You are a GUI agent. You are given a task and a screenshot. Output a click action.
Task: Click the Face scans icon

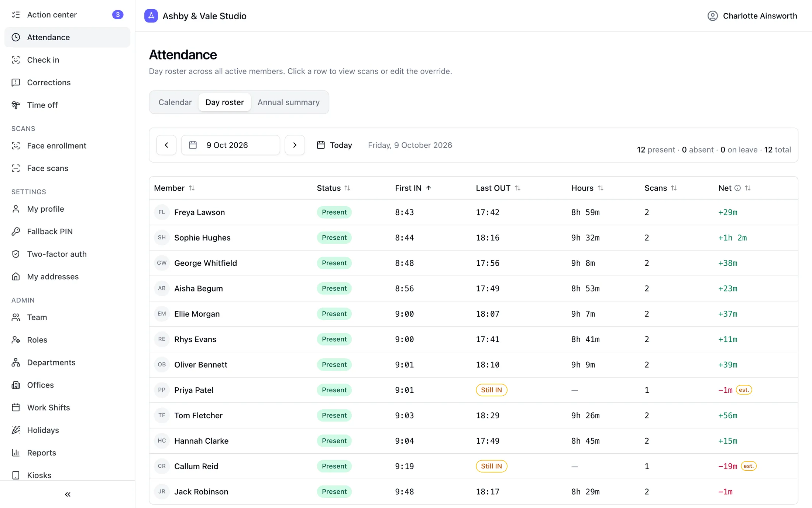(16, 168)
